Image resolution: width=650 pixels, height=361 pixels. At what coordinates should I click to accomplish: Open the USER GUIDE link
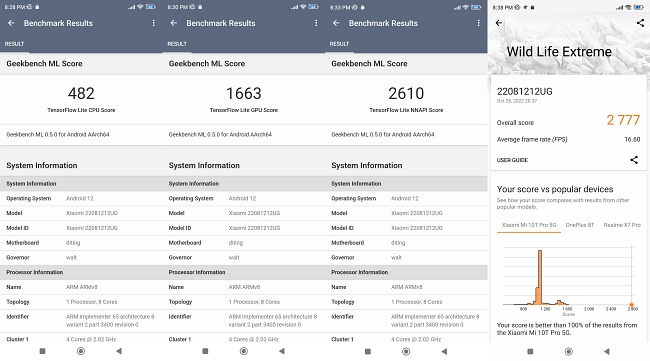click(x=512, y=160)
